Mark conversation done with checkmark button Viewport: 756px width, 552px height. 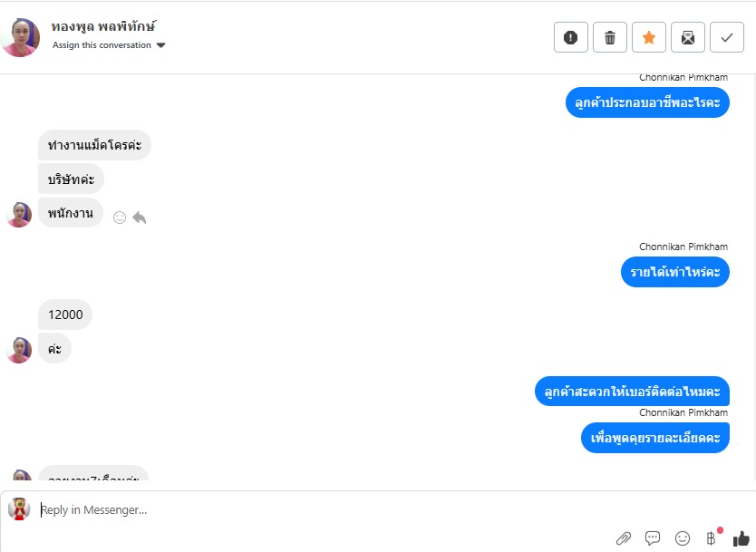tap(727, 37)
